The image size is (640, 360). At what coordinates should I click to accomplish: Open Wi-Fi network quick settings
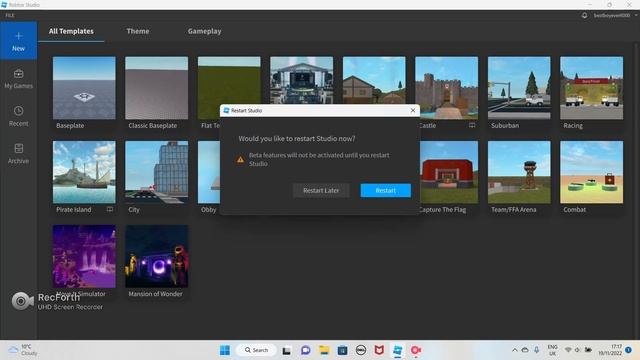coord(568,350)
